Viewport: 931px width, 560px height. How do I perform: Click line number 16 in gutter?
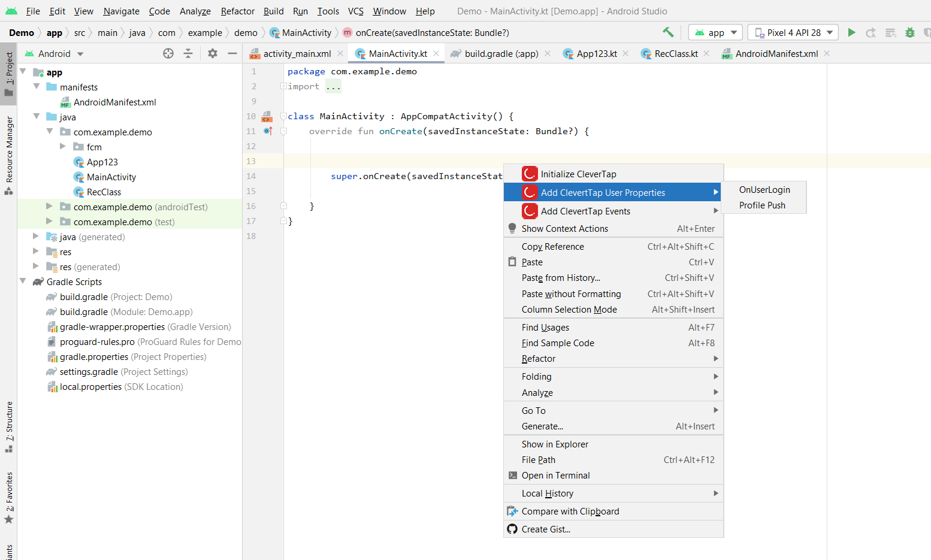[x=251, y=205]
